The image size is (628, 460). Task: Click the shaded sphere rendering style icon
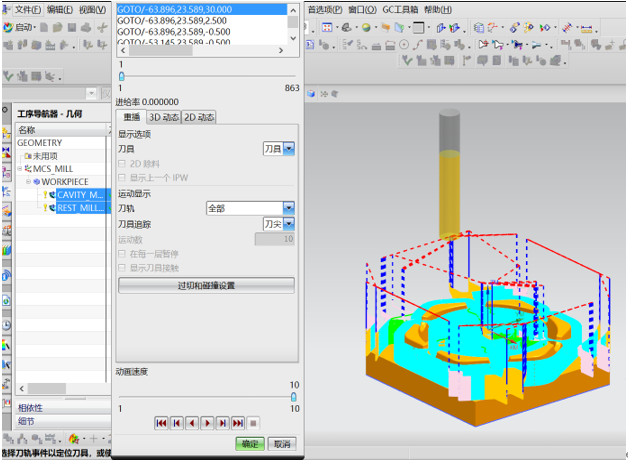(366, 27)
